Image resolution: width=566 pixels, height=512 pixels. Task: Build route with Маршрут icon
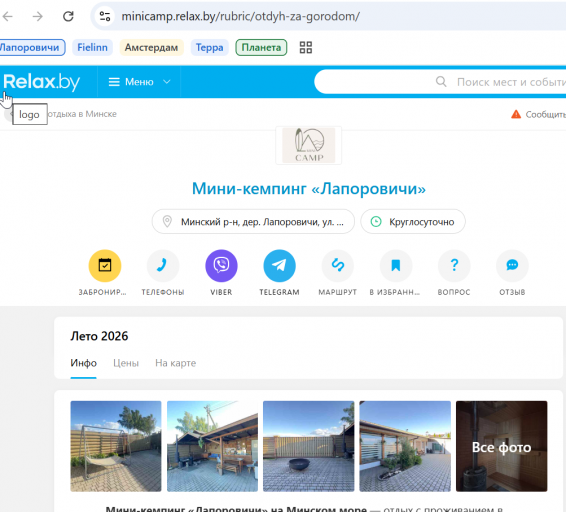click(x=338, y=266)
